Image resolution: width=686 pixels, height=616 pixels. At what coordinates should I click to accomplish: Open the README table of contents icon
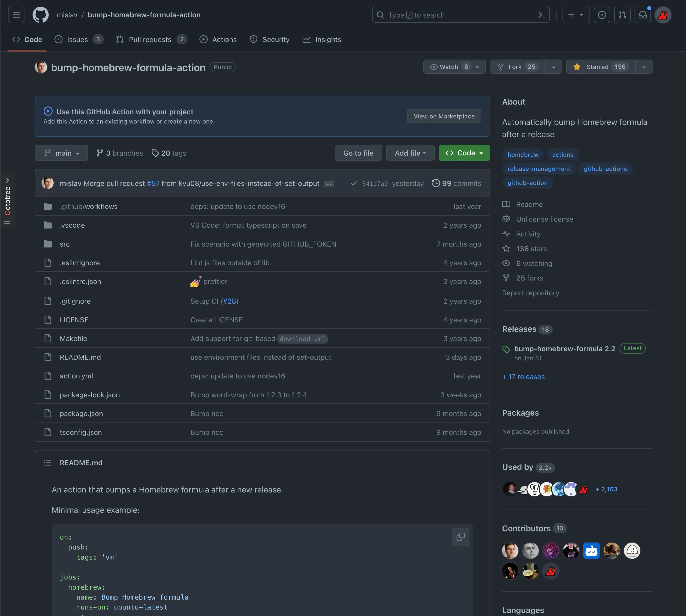pos(48,462)
